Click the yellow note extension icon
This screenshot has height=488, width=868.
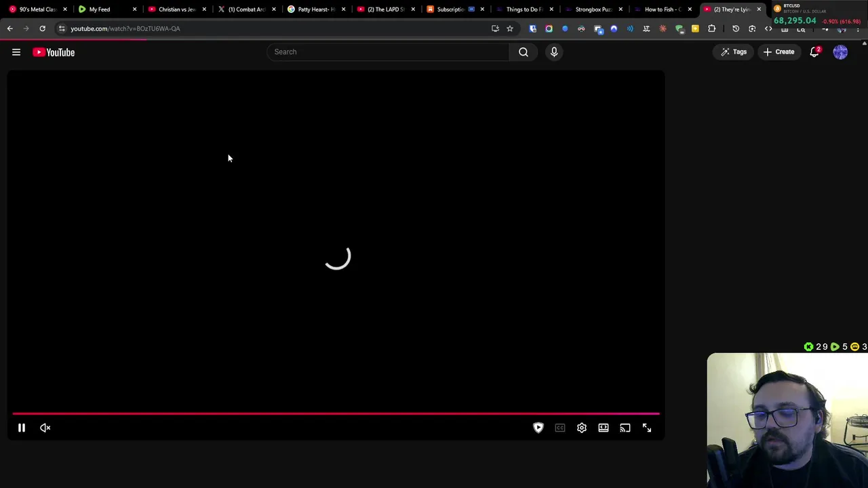695,28
